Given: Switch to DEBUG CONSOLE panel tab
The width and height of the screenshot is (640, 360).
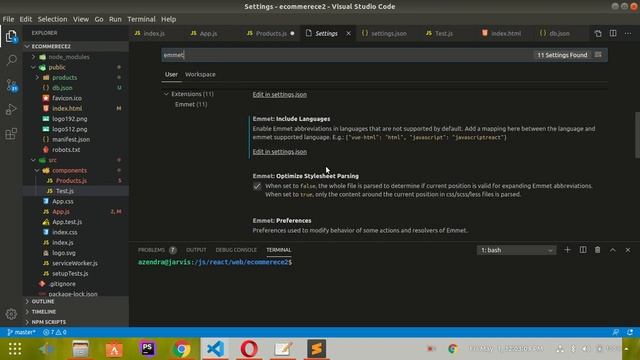Looking at the screenshot, I should click(236, 250).
